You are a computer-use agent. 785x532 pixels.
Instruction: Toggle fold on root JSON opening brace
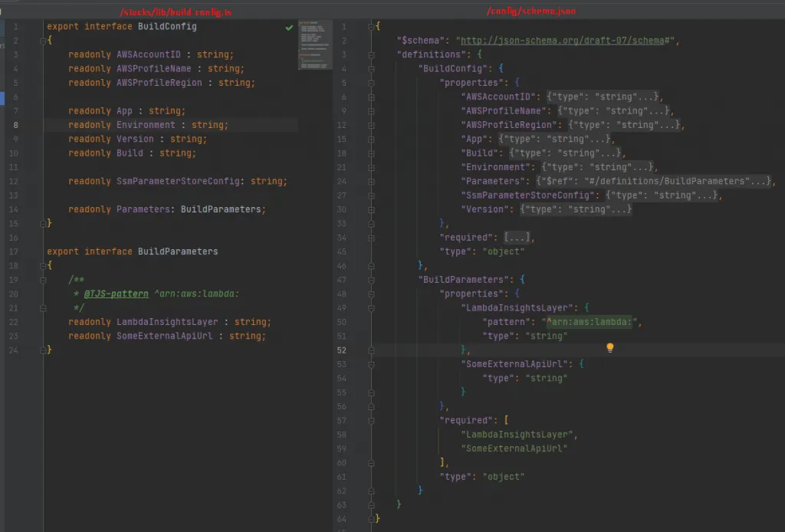click(x=373, y=27)
